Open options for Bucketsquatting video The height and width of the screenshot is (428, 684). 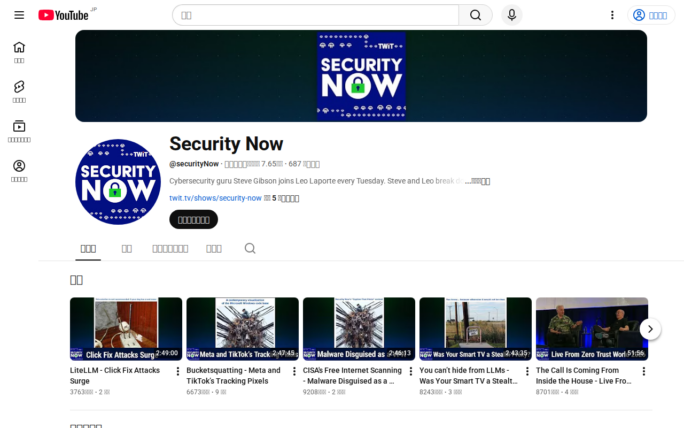pyautogui.click(x=294, y=371)
